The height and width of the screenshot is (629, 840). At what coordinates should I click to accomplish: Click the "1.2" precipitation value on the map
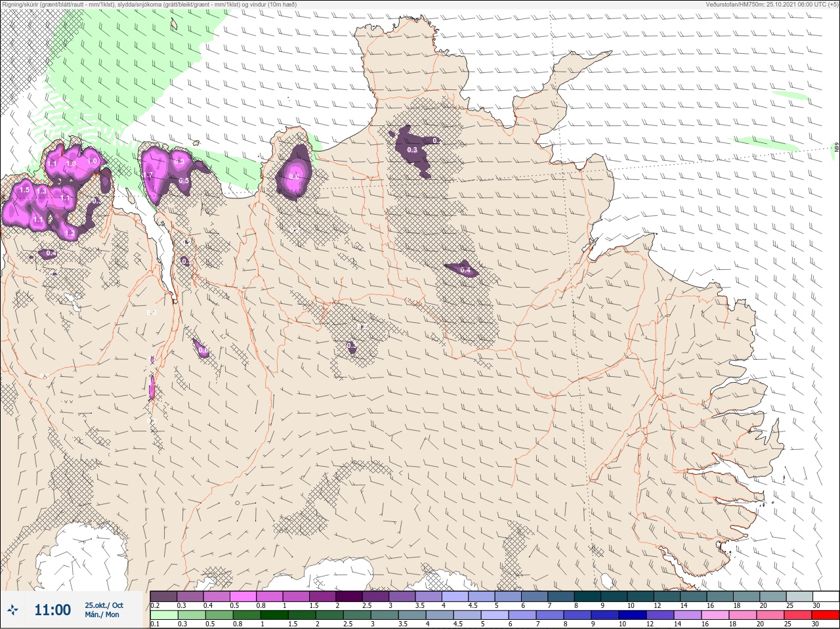70,232
